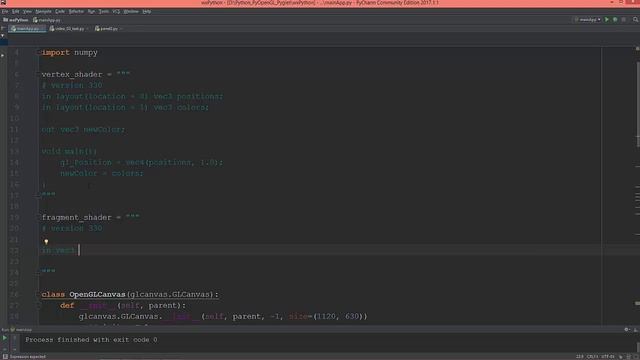The image size is (640, 360).
Task: Open the Window menu
Action: tap(131, 11)
